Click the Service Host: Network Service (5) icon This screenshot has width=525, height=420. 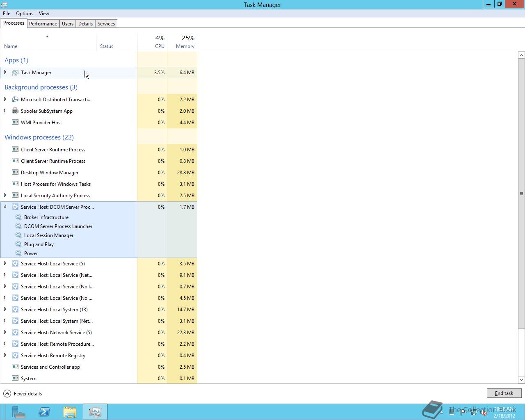(15, 333)
